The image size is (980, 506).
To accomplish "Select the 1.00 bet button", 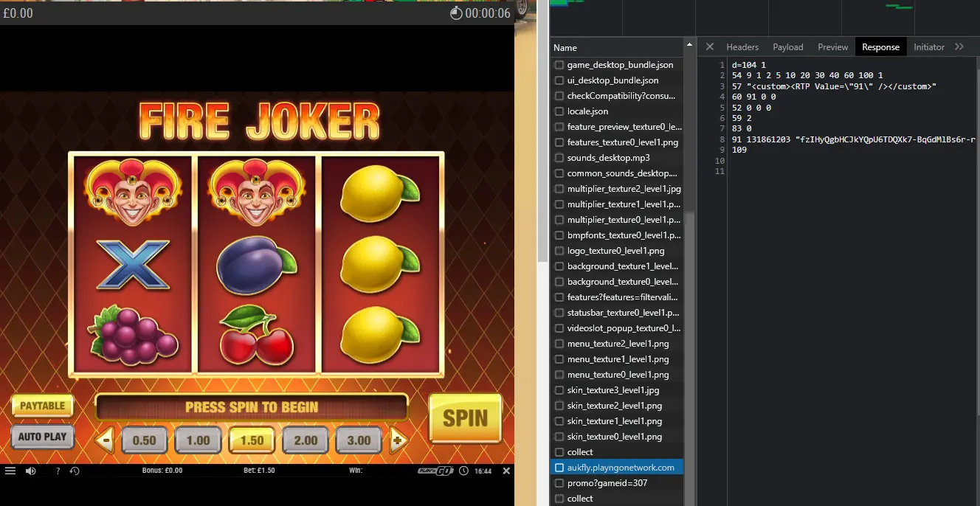I will pos(198,440).
